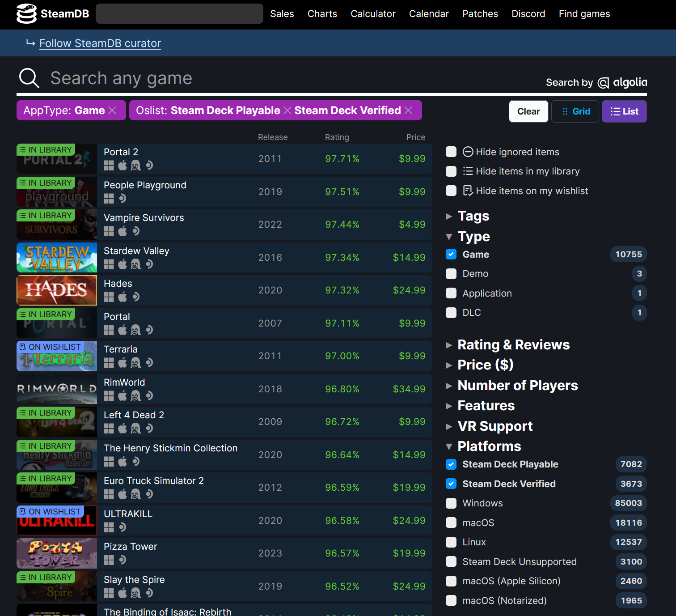Image resolution: width=676 pixels, height=616 pixels.
Task: Remove the Steam Deck Verified filter tag
Action: [408, 110]
